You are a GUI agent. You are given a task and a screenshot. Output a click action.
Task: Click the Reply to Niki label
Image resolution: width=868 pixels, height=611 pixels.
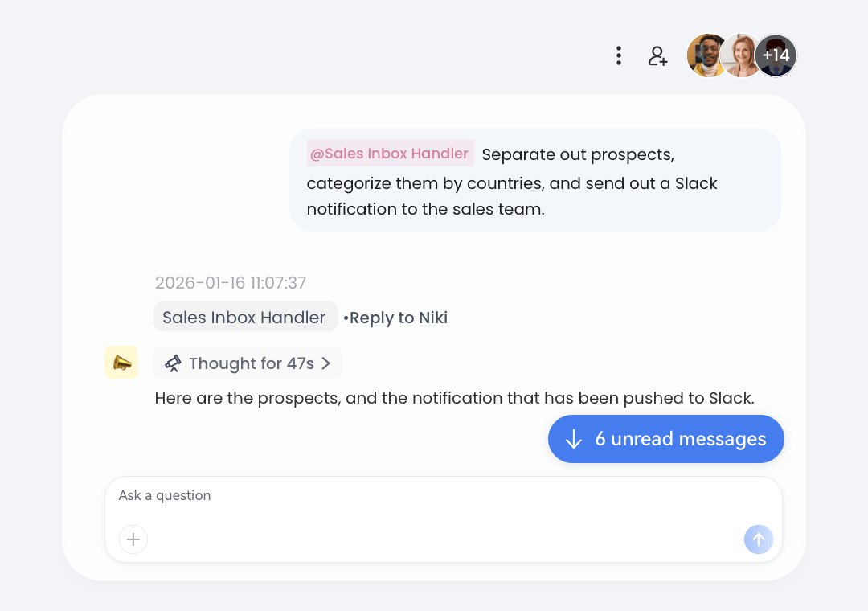tap(398, 318)
